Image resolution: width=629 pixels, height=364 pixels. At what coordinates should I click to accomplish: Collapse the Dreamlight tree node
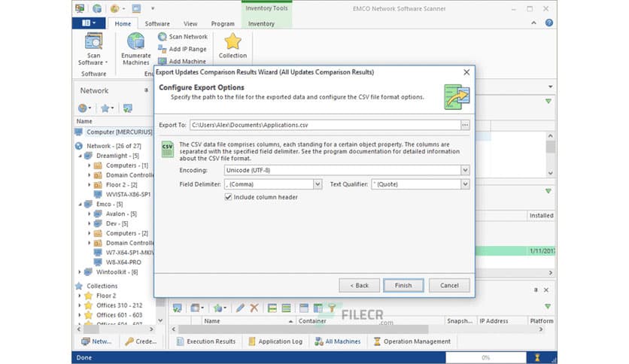[80, 156]
